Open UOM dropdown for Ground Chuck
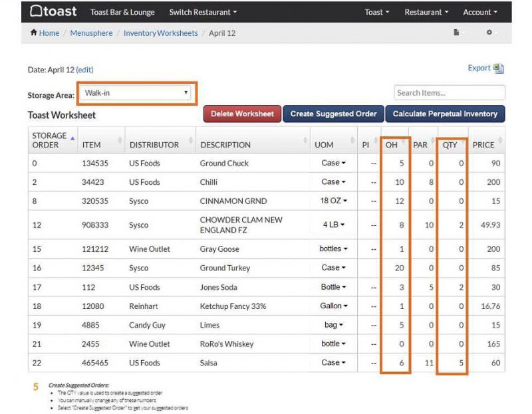This screenshot has width=532, height=414. tap(333, 163)
